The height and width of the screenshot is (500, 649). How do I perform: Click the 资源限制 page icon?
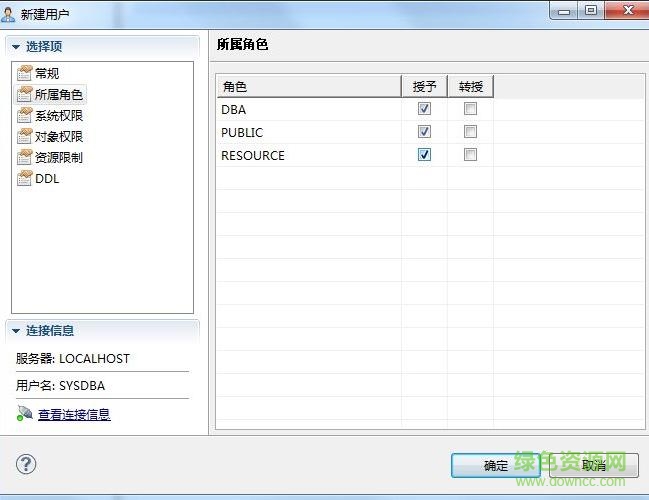point(25,157)
